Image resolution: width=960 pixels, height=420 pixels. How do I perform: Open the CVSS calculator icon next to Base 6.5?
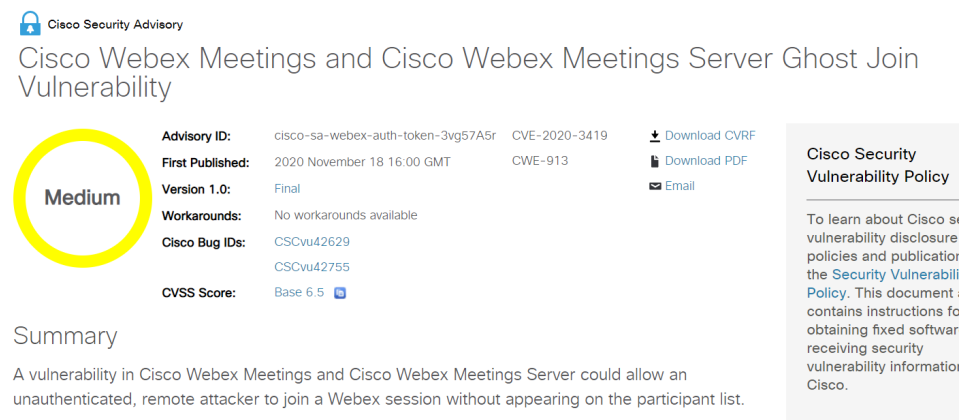coord(340,293)
